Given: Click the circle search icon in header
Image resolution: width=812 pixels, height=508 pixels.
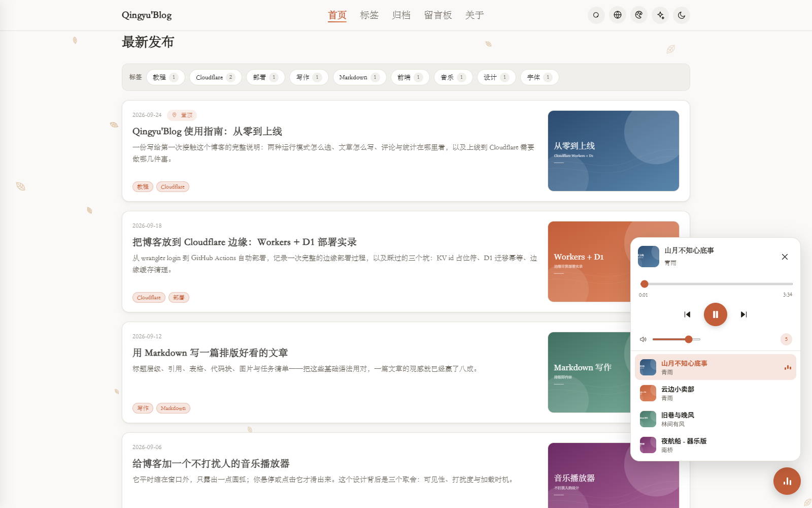Looking at the screenshot, I should tap(596, 15).
